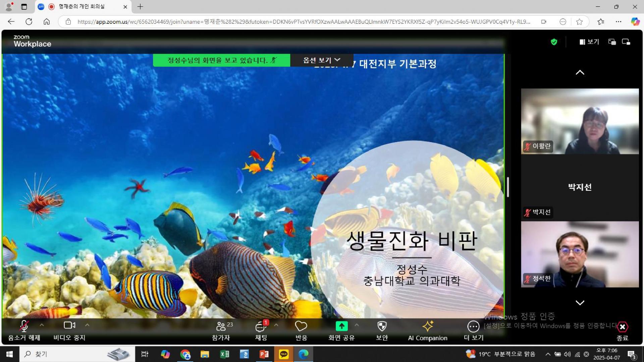Click the address bar URL field
Image resolution: width=644 pixels, height=362 pixels.
tap(304, 22)
